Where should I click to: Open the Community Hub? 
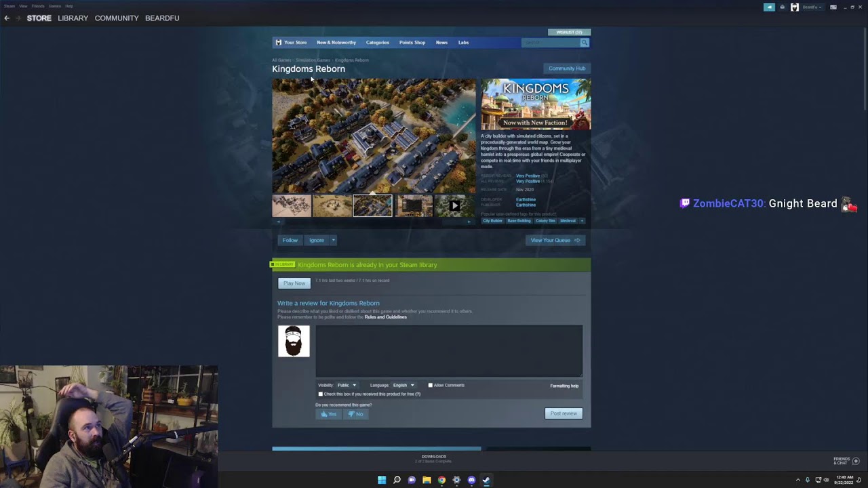click(x=567, y=68)
